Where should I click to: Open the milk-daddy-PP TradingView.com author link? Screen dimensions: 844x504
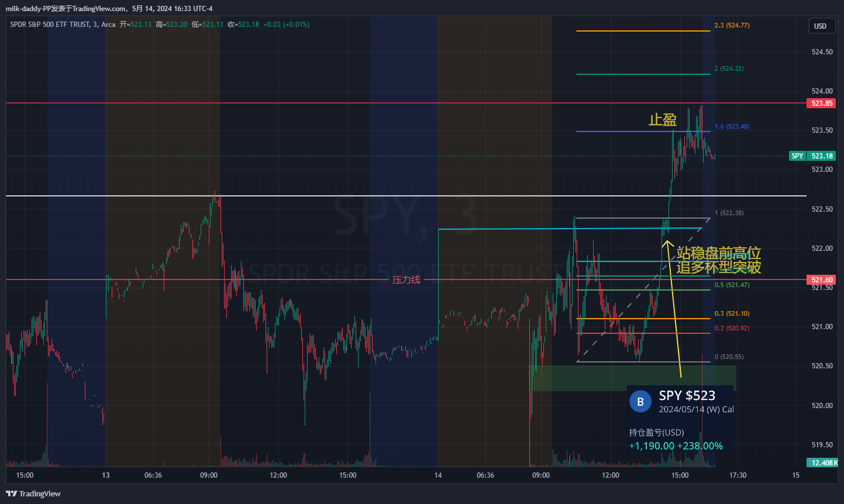click(66, 9)
